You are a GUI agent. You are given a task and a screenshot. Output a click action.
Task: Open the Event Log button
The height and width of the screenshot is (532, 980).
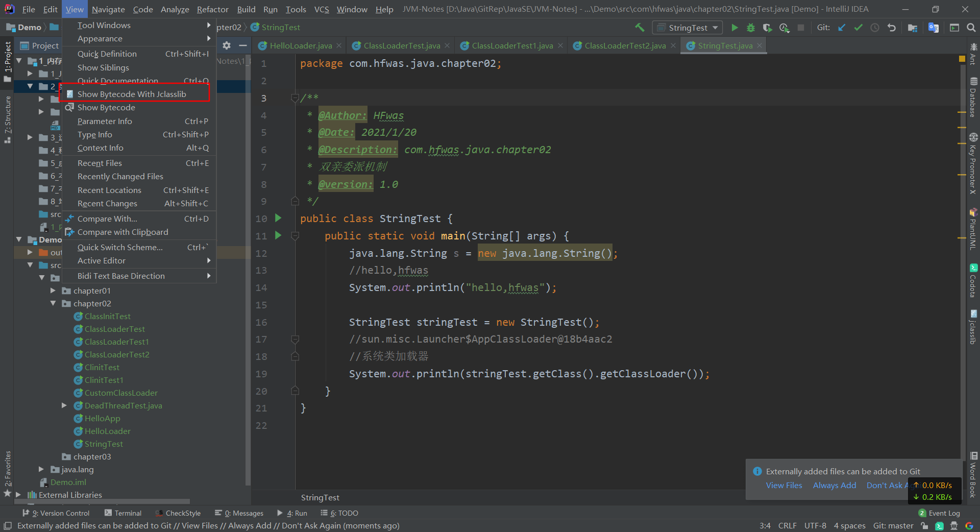coord(939,513)
